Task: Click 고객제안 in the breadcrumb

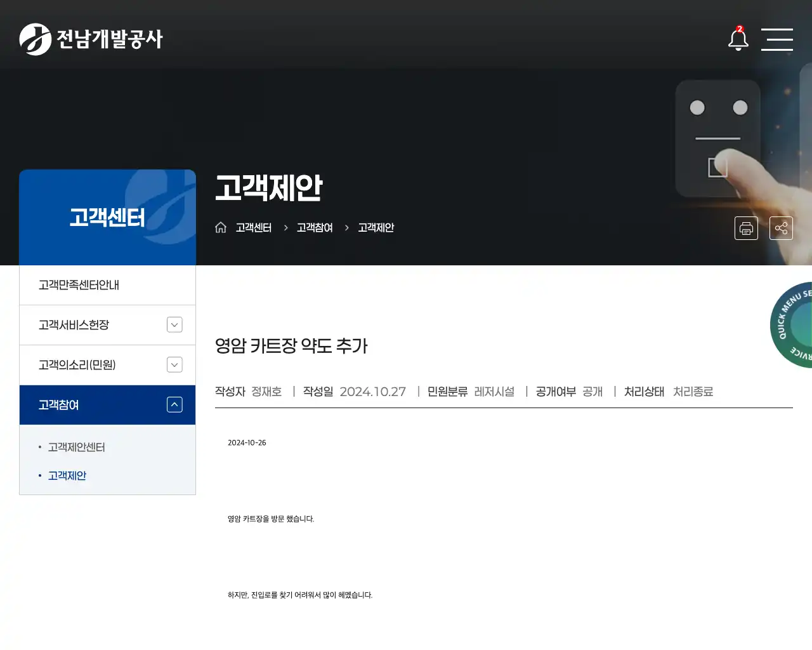Action: pyautogui.click(x=376, y=227)
